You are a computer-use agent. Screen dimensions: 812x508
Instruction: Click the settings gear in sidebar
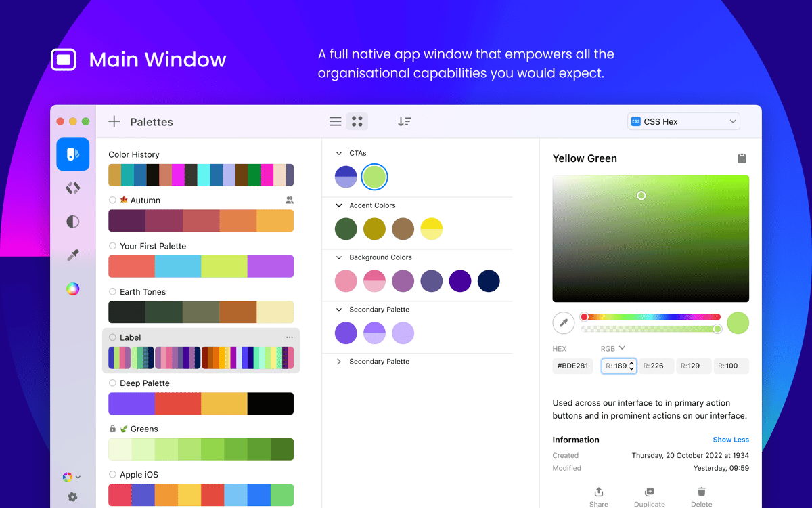pos(72,496)
